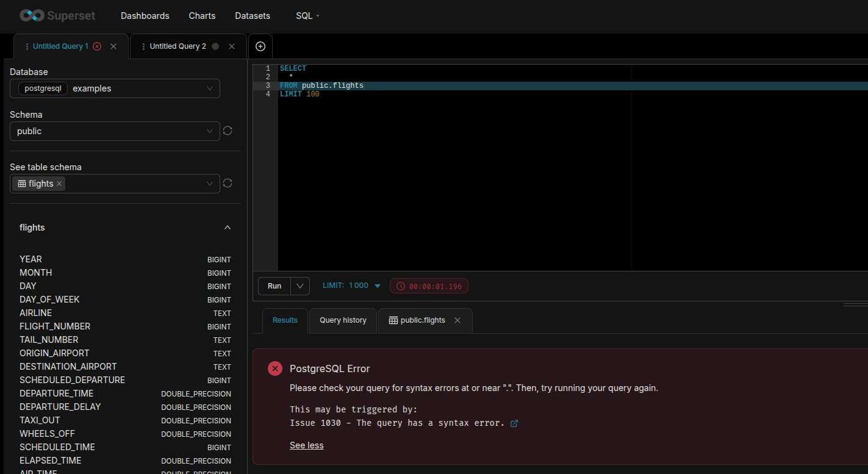This screenshot has width=868, height=474.
Task: Add a new query tab with the plus icon
Action: [x=260, y=46]
